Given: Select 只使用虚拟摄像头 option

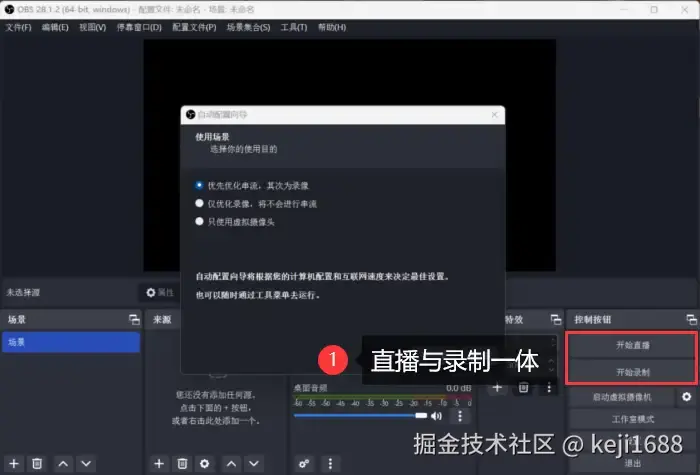Looking at the screenshot, I should point(235,221).
